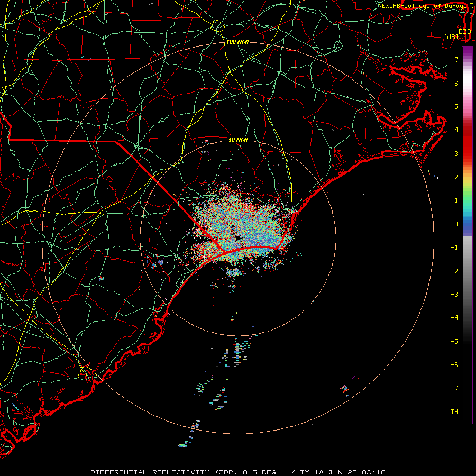The height and width of the screenshot is (476, 476).
Task: Click the 0.5 DEG elevation text in caption
Action: (259, 472)
